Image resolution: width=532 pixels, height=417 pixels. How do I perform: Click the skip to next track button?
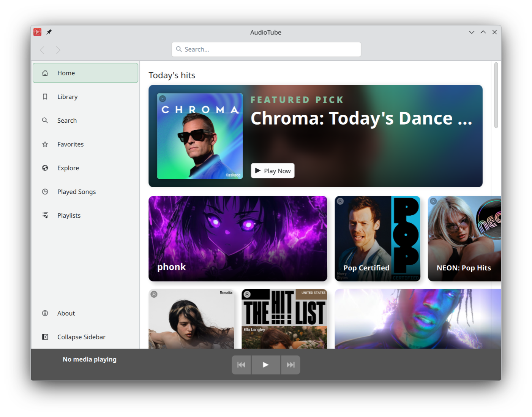click(290, 365)
